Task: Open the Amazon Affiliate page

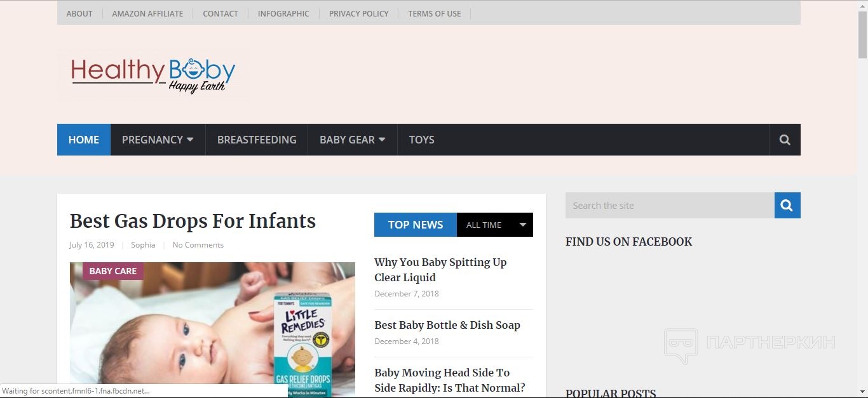Action: [x=147, y=13]
